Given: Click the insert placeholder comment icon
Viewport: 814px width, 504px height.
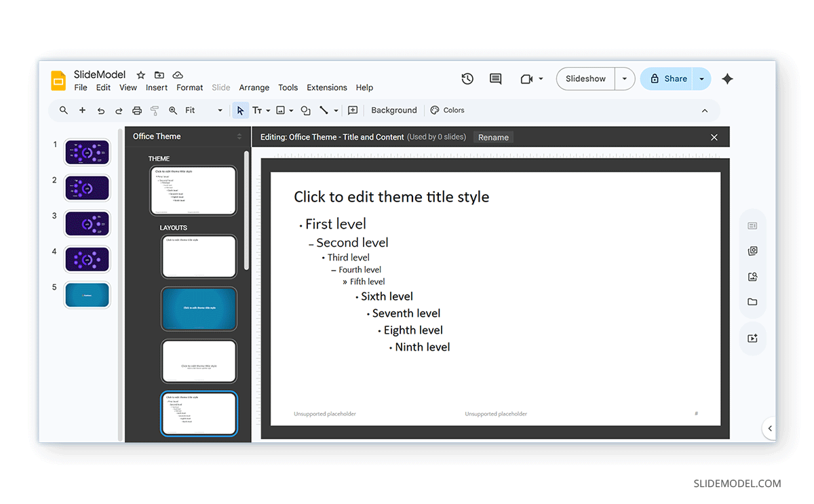Looking at the screenshot, I should click(353, 111).
